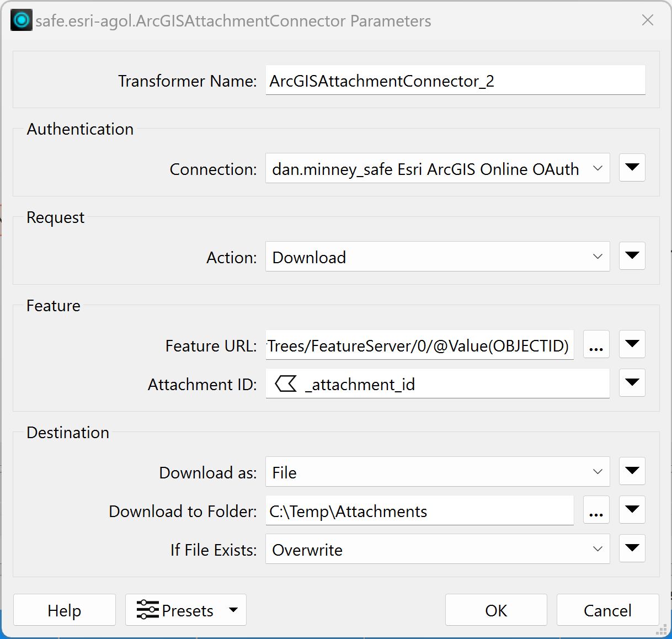This screenshot has height=639, width=672.
Task: Open the Download as dropdown
Action: (438, 472)
